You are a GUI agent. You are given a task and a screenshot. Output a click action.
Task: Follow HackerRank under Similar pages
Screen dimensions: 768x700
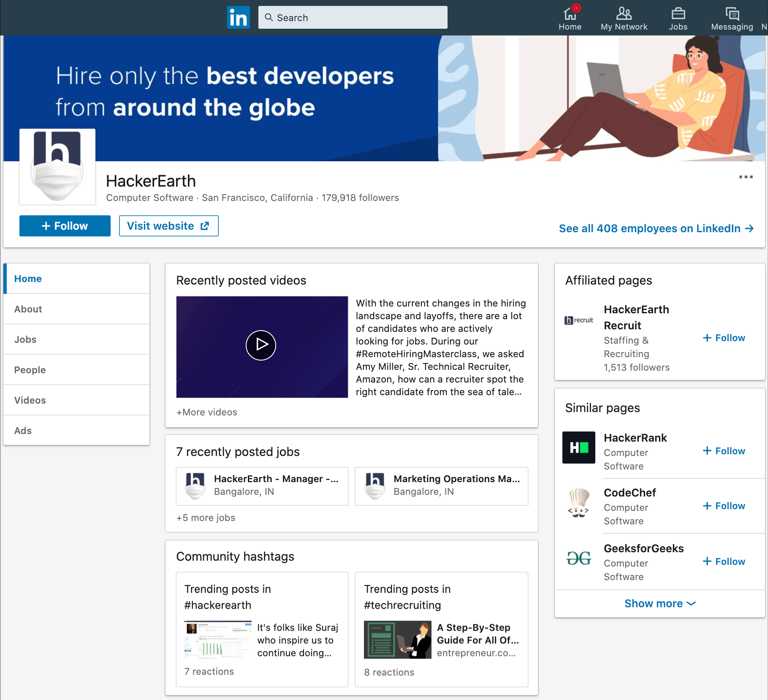pos(723,450)
